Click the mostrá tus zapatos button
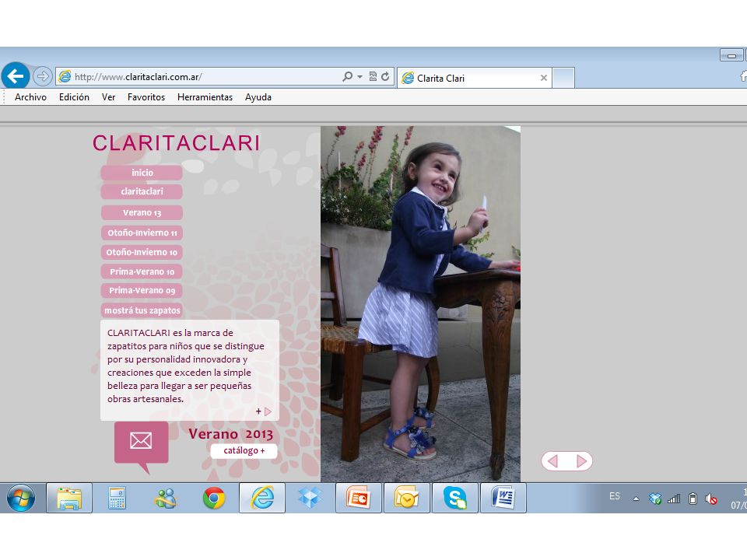747x560 pixels. click(x=142, y=310)
